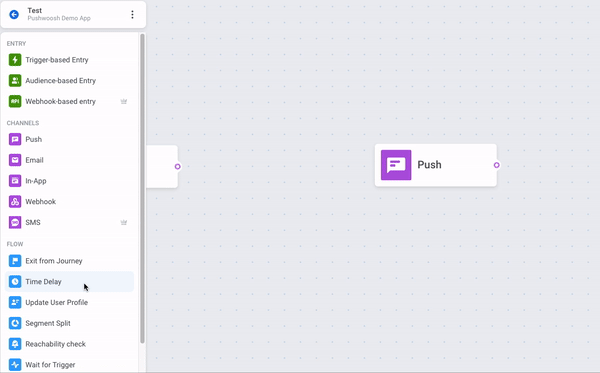Choose Update User Profile flow element
This screenshot has width=600, height=373.
pyautogui.click(x=69, y=302)
